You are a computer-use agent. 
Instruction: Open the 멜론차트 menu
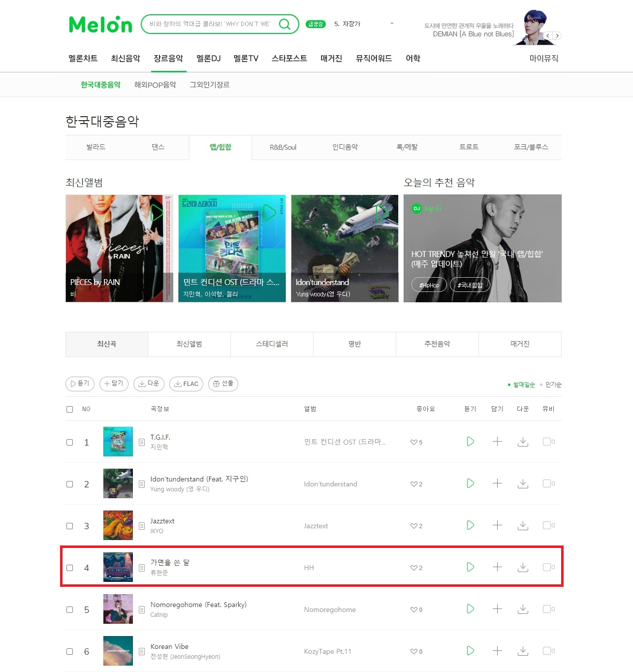(83, 58)
